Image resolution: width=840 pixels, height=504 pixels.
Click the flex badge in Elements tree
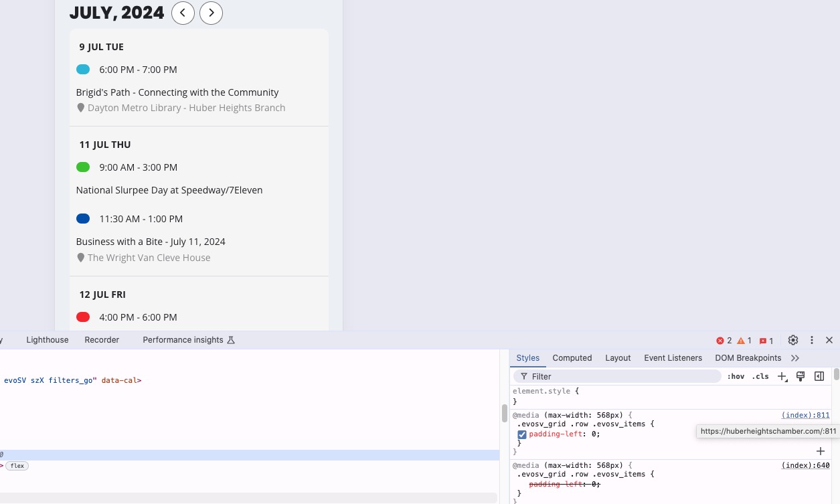(17, 466)
